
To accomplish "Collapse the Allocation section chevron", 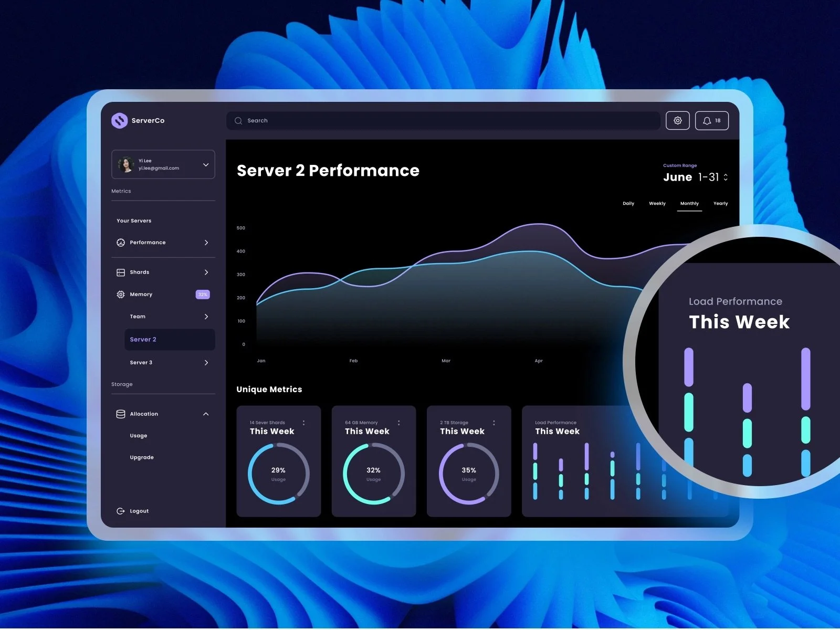I will pyautogui.click(x=206, y=414).
